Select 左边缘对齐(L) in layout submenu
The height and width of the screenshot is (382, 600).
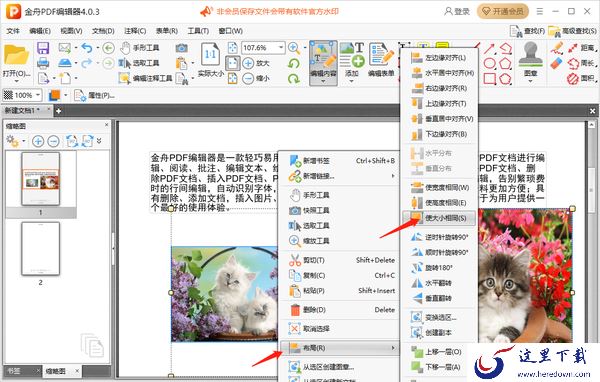point(439,58)
